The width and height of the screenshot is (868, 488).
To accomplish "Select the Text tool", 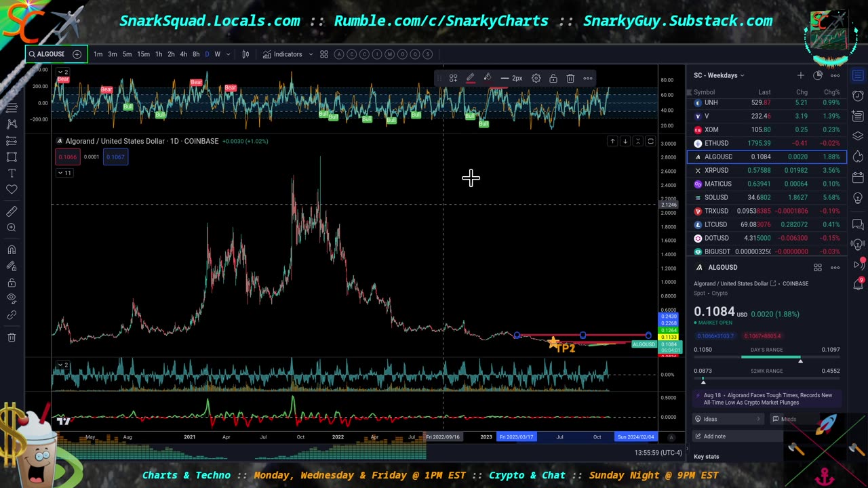I will pos(12,174).
